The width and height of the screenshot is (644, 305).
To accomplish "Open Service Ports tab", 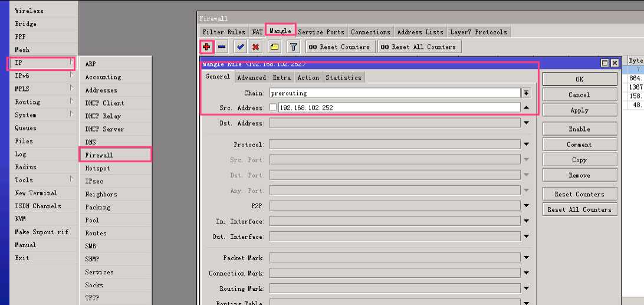I will pos(321,32).
